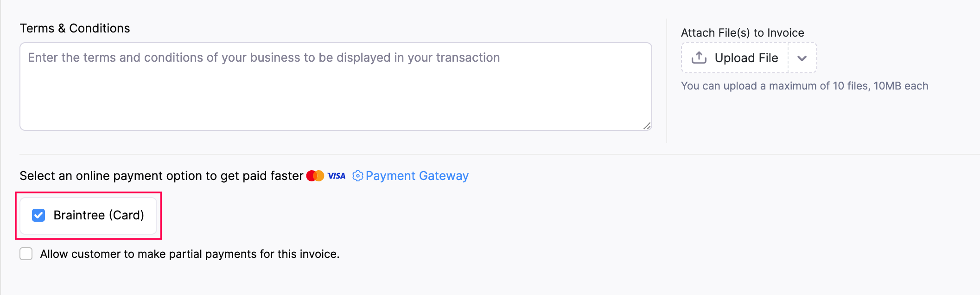This screenshot has width=980, height=295.
Task: Enable partial payments checkbox
Action: pos(26,254)
